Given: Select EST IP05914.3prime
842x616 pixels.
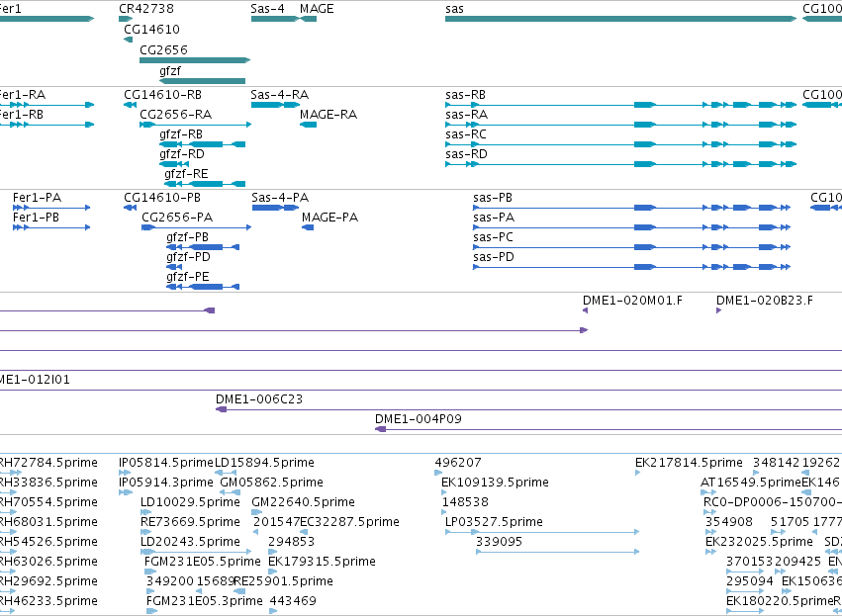Looking at the screenshot, I should (126, 492).
